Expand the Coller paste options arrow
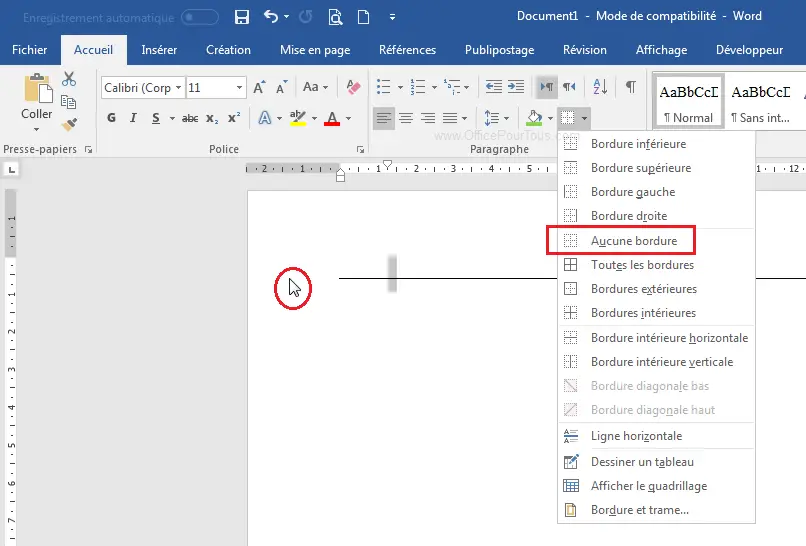The image size is (806, 546). [36, 129]
